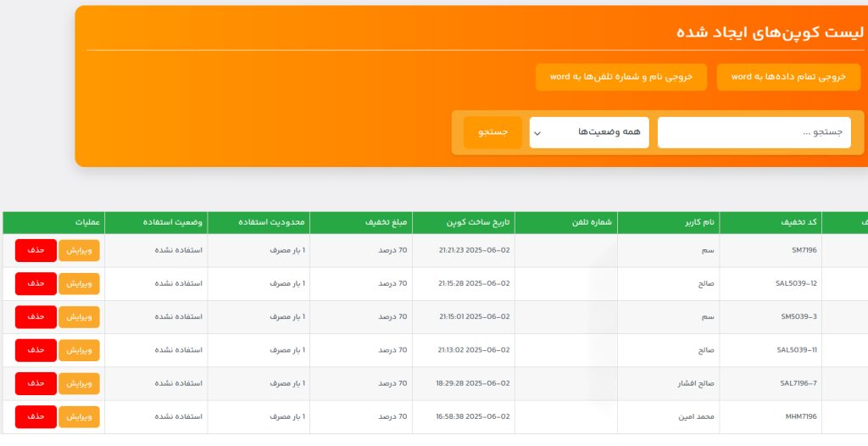Delete محمد امین's coupon MHM7196
868x446 pixels.
(x=36, y=416)
